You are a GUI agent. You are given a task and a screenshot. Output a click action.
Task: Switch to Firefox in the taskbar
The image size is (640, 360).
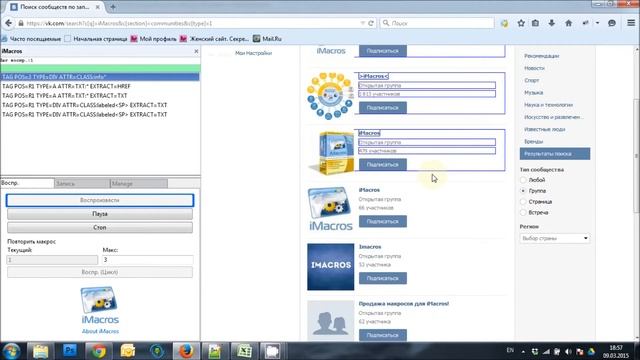point(186,351)
